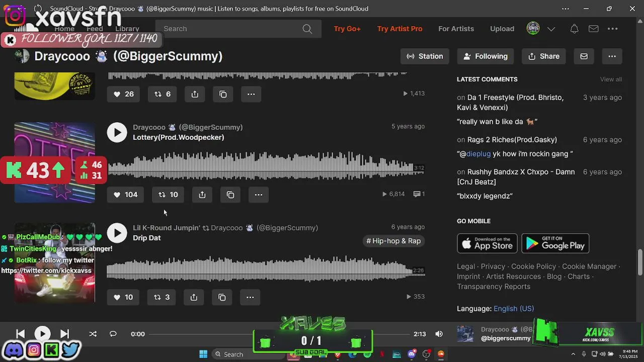Like the top track with 26 likes

click(x=124, y=94)
